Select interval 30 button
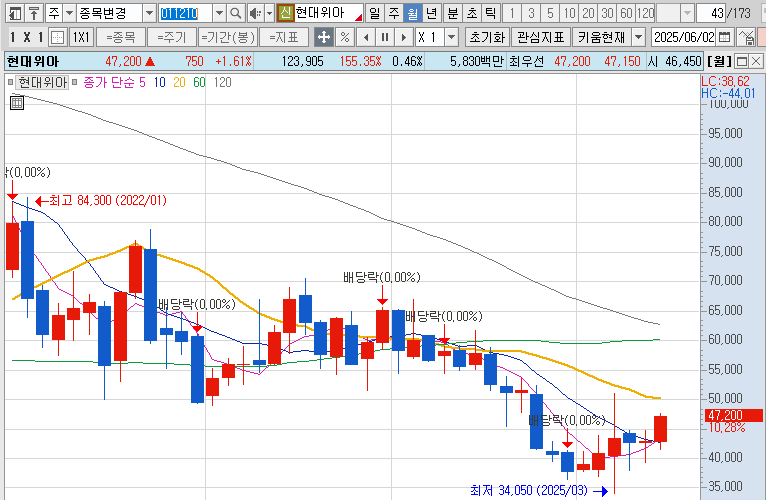 (607, 13)
